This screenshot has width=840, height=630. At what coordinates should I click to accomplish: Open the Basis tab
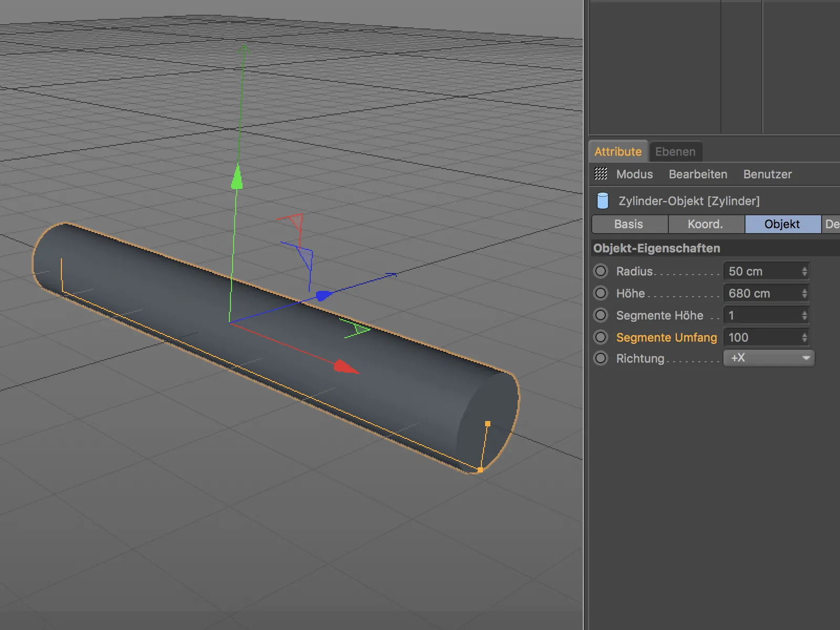[x=629, y=224]
